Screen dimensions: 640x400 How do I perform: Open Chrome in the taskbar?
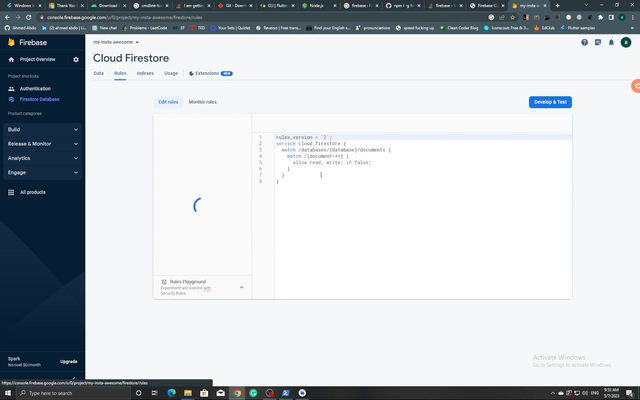click(237, 393)
